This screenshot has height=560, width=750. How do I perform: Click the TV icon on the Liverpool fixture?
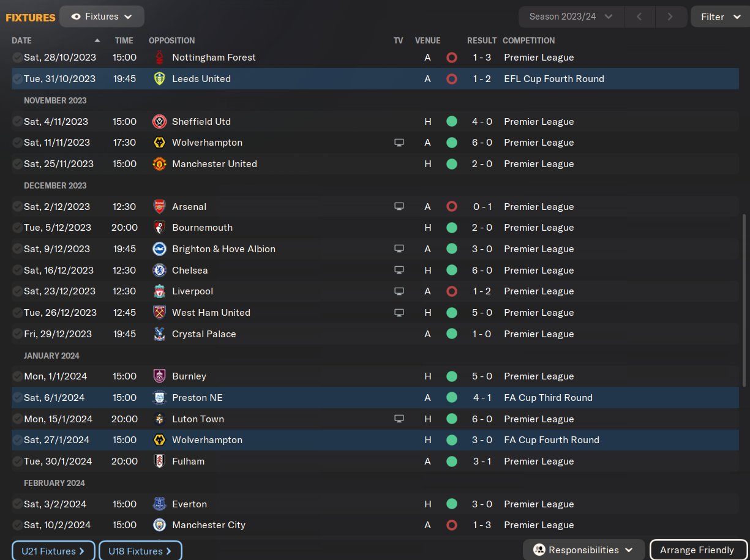click(x=399, y=291)
